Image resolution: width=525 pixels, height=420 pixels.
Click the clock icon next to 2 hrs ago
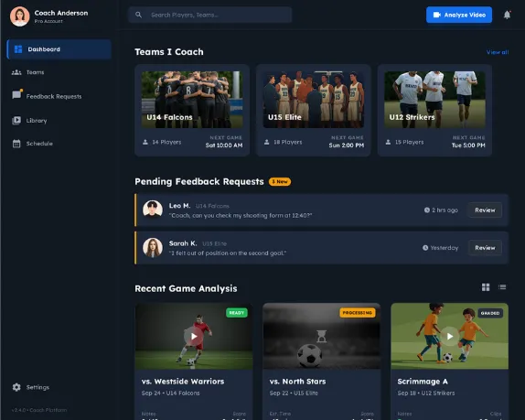pyautogui.click(x=427, y=210)
